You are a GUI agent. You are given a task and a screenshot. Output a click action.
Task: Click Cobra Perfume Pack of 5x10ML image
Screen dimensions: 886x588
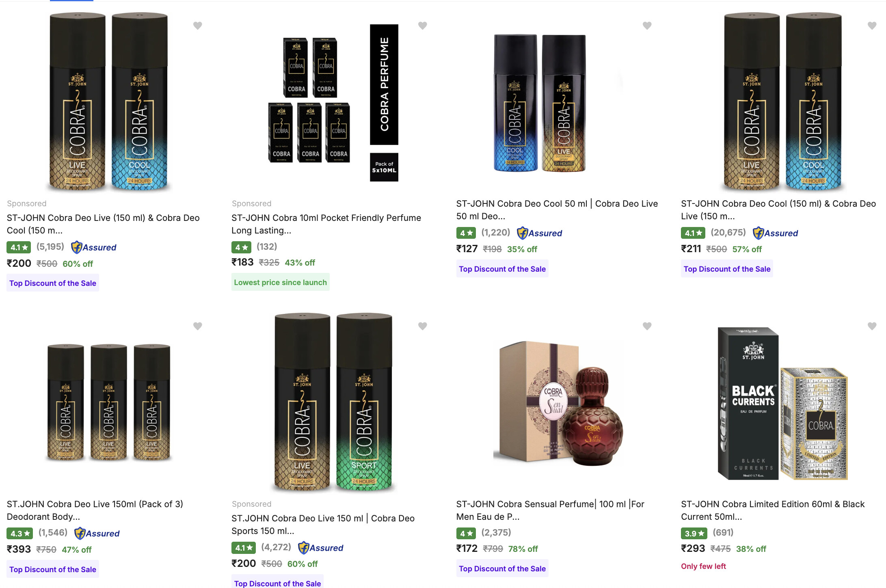[333, 104]
